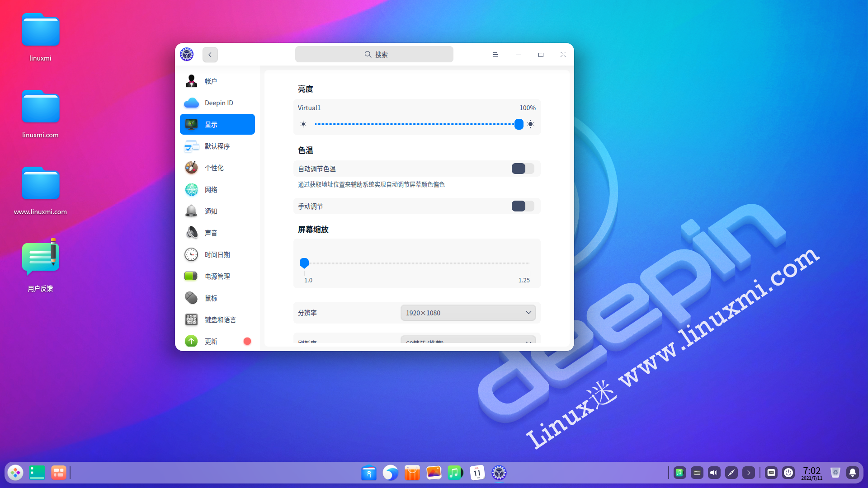Enable 自动调节色温 toggle
This screenshot has width=868, height=488.
523,169
